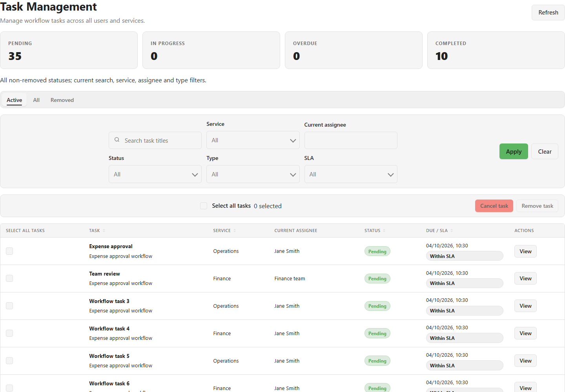Switch to the Removed tab
The width and height of the screenshot is (565, 392).
[62, 100]
